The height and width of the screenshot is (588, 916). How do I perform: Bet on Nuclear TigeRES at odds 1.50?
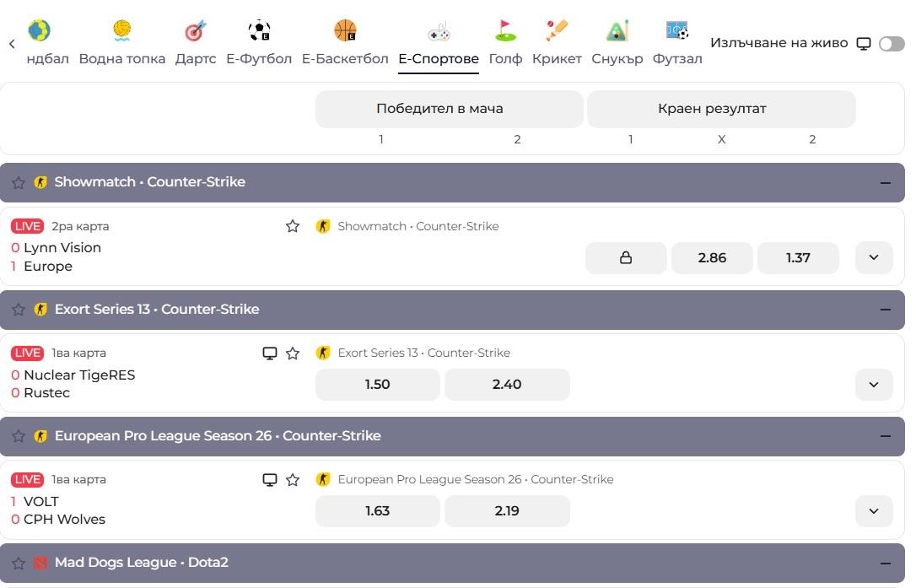[x=377, y=385]
